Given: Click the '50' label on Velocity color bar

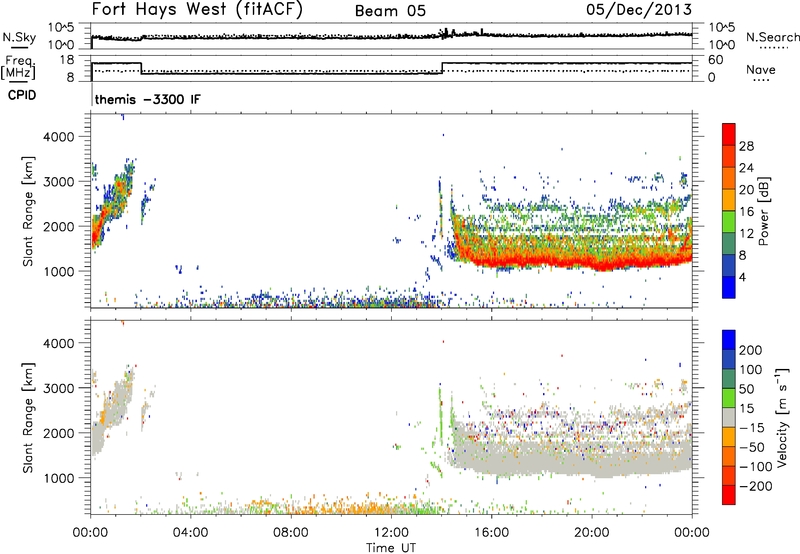Looking at the screenshot, I should [746, 389].
